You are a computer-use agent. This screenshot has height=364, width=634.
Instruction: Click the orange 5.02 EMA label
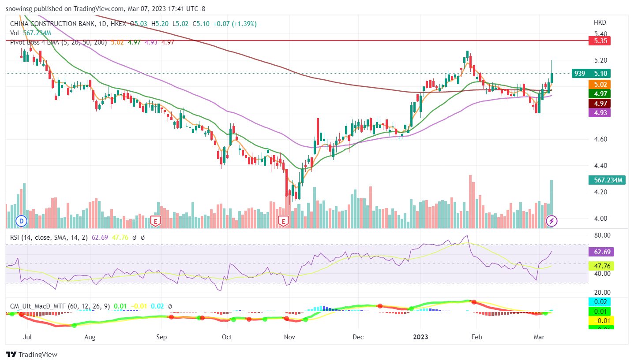[x=600, y=84]
